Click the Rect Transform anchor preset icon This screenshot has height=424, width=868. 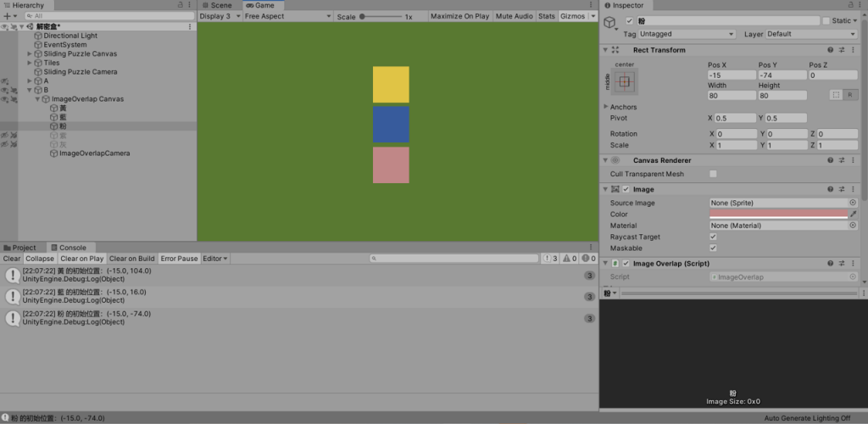tap(625, 81)
